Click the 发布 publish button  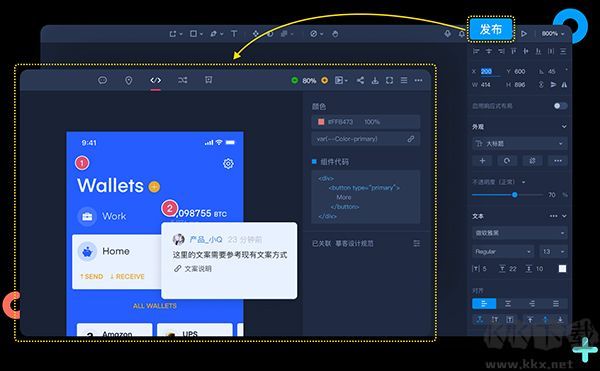(491, 29)
